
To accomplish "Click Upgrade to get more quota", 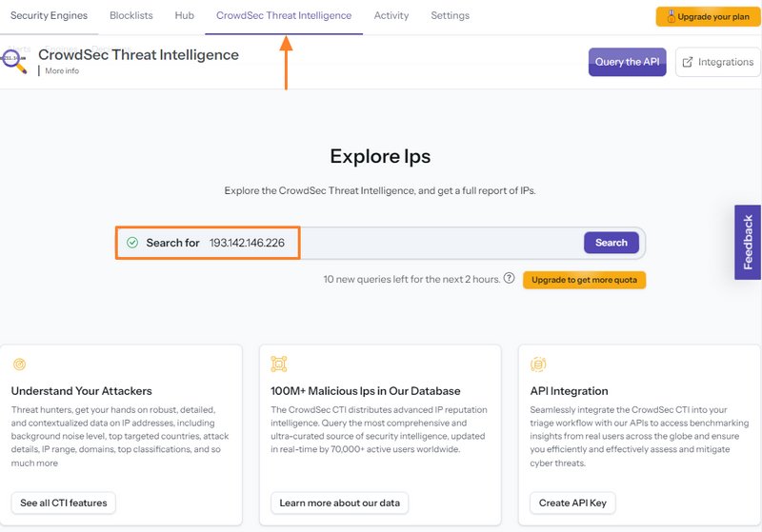I will (x=584, y=280).
